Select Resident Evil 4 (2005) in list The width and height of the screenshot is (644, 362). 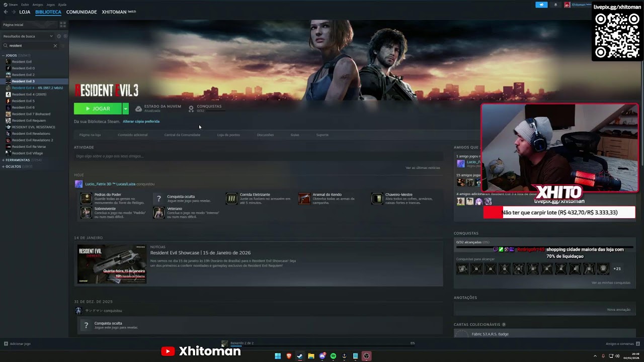pyautogui.click(x=29, y=94)
